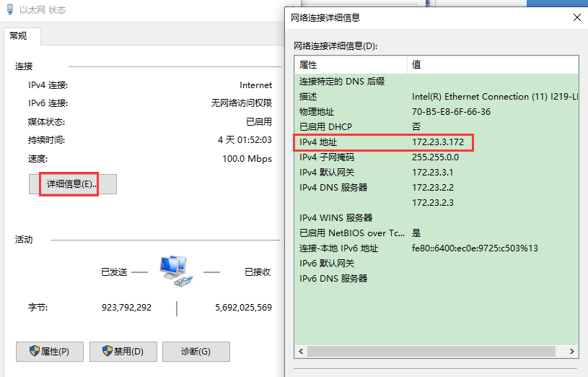Click the 无网络访问权限 IPv6 status
The width and height of the screenshot is (588, 377).
pos(242,103)
